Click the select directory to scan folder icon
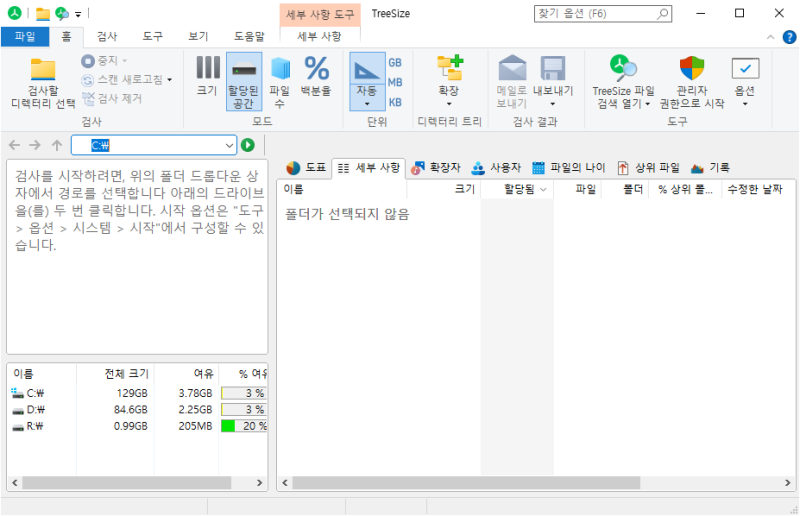This screenshot has width=800, height=516. click(x=43, y=70)
